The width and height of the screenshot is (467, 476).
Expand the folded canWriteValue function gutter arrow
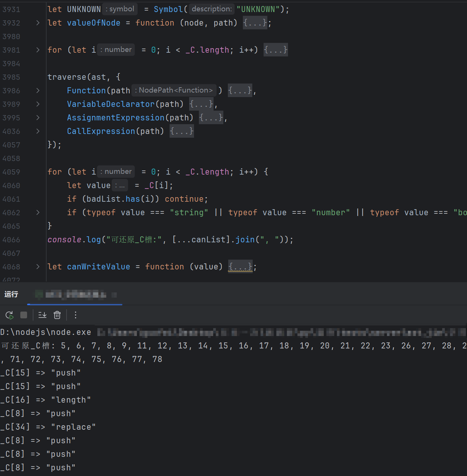38,267
